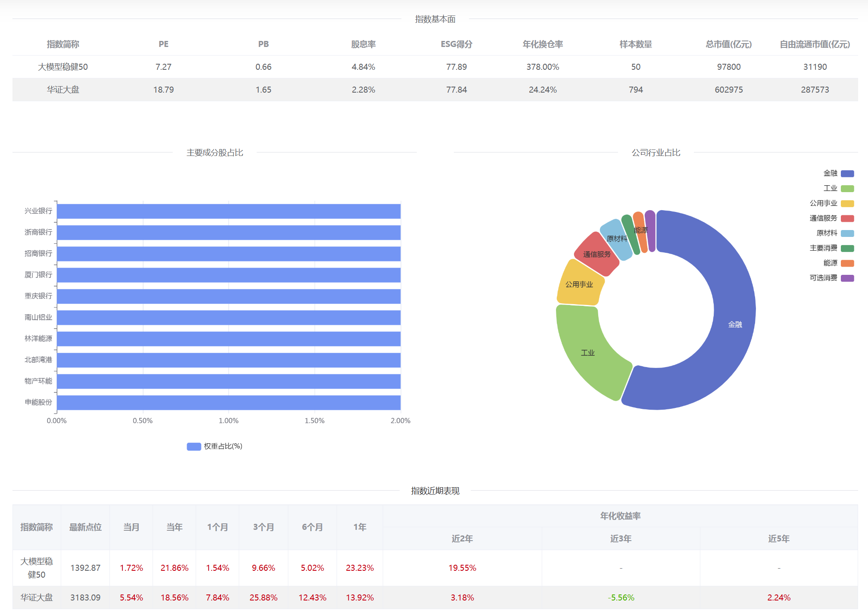This screenshot has width=868, height=616.
Task: Toggle the 权重占比(%) bar chart legend
Action: (194, 446)
